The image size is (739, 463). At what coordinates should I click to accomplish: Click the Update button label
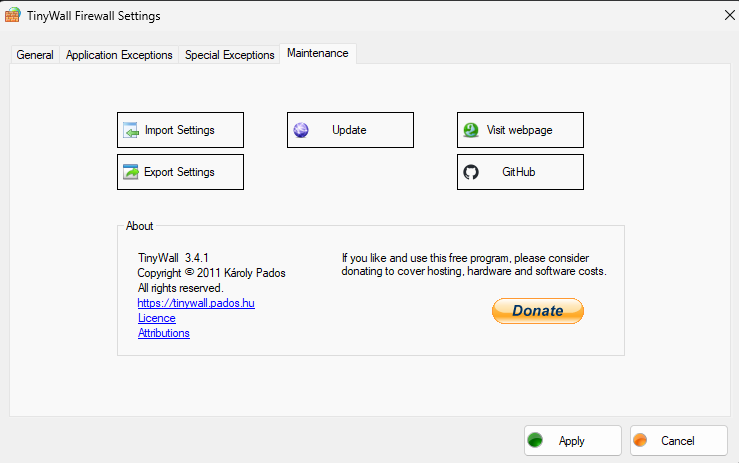pos(349,130)
